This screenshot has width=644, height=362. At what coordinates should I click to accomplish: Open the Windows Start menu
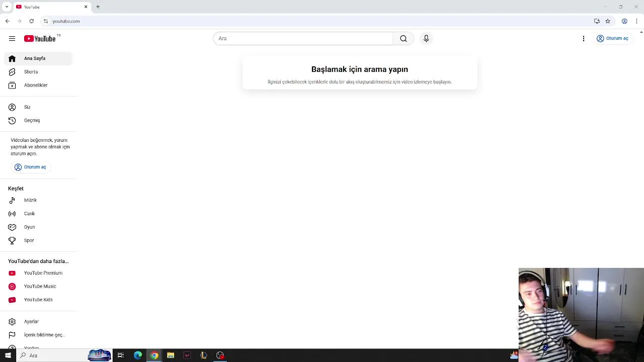click(x=8, y=355)
